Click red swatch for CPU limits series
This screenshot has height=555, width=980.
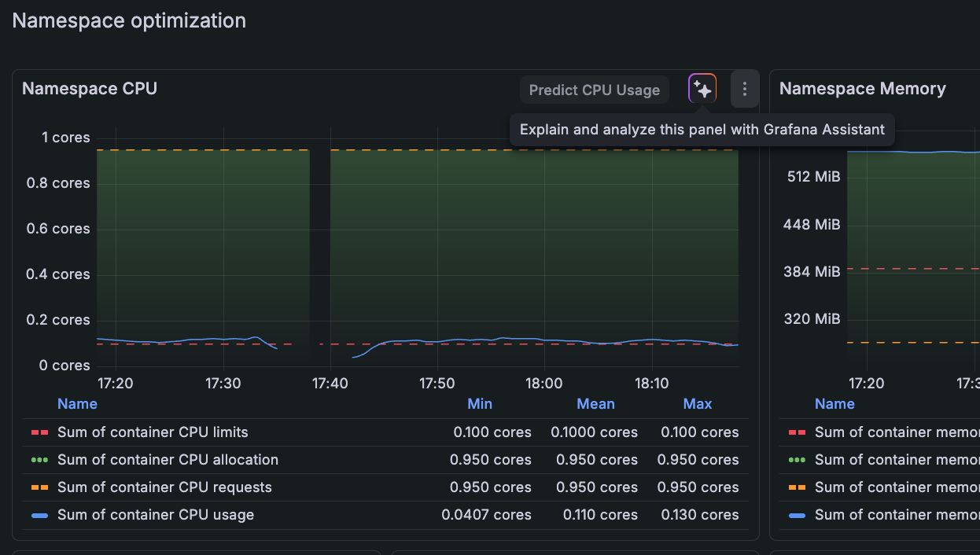coord(39,432)
